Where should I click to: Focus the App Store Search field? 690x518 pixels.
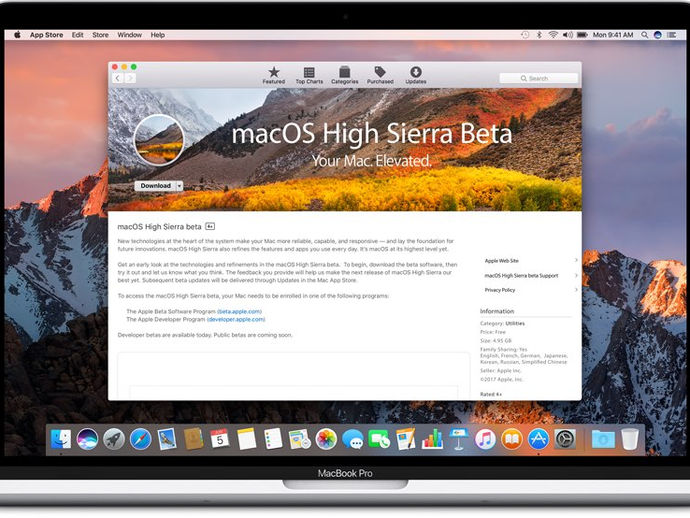[x=538, y=78]
